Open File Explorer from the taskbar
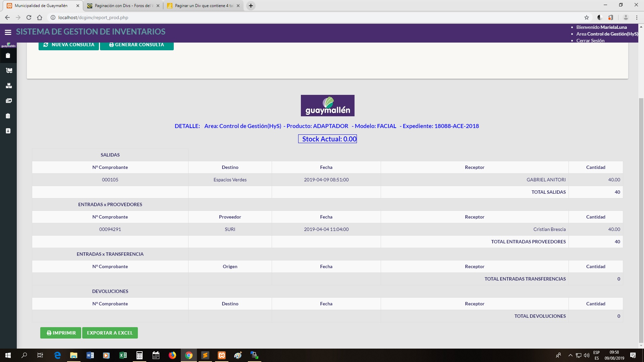644x362 pixels. click(74, 355)
